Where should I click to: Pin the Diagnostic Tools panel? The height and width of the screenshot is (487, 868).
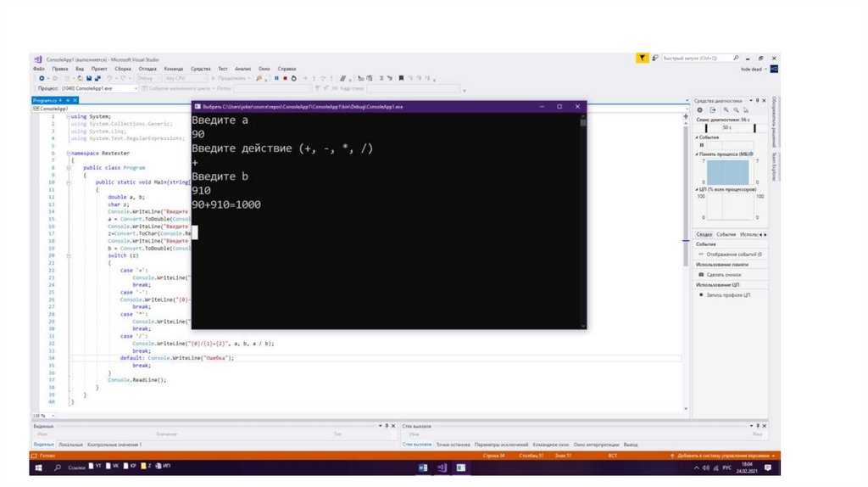(757, 100)
